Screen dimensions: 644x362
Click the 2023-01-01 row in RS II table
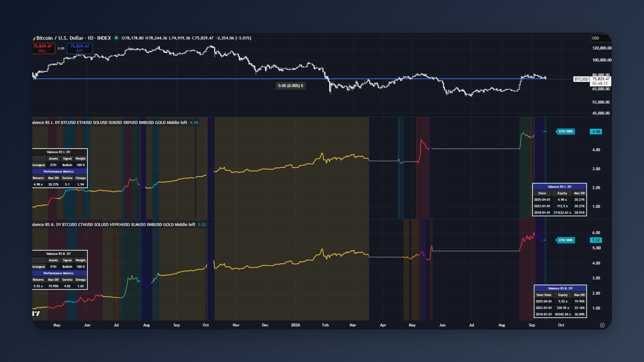pos(560,308)
